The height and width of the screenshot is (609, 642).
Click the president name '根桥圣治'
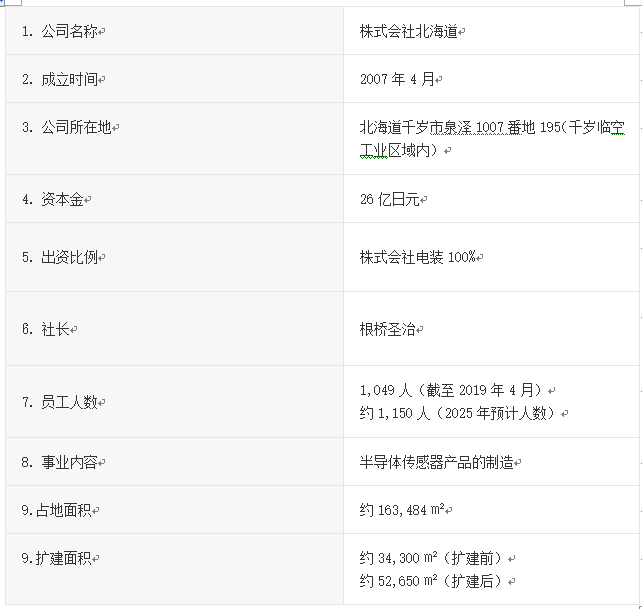387,329
